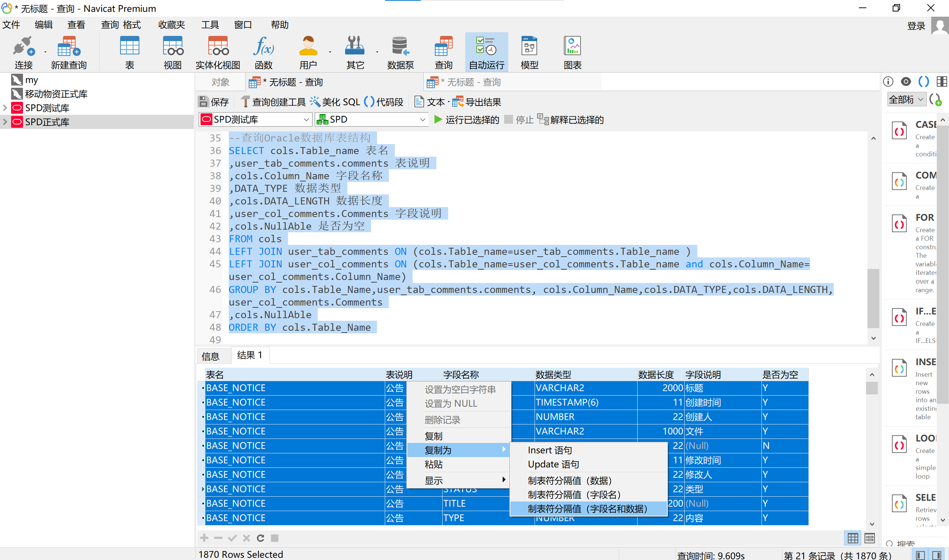Click the 函数 toolbar icon
The image size is (949, 560).
(x=263, y=51)
